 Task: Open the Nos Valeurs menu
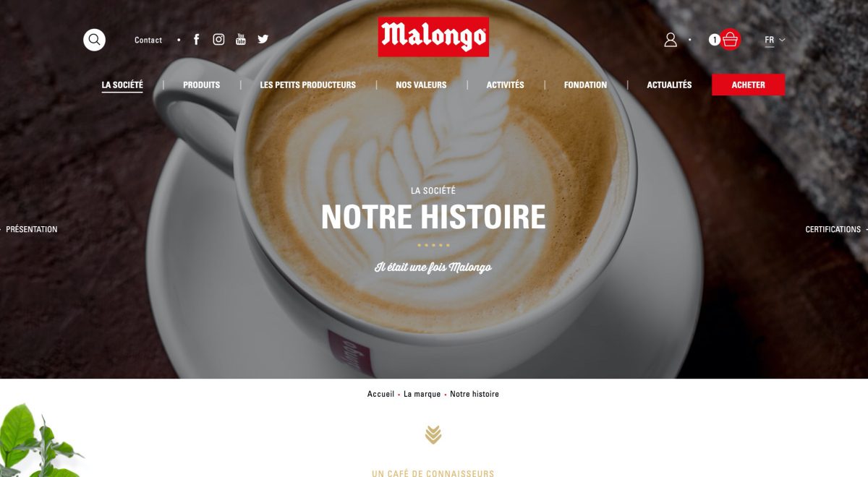(421, 85)
